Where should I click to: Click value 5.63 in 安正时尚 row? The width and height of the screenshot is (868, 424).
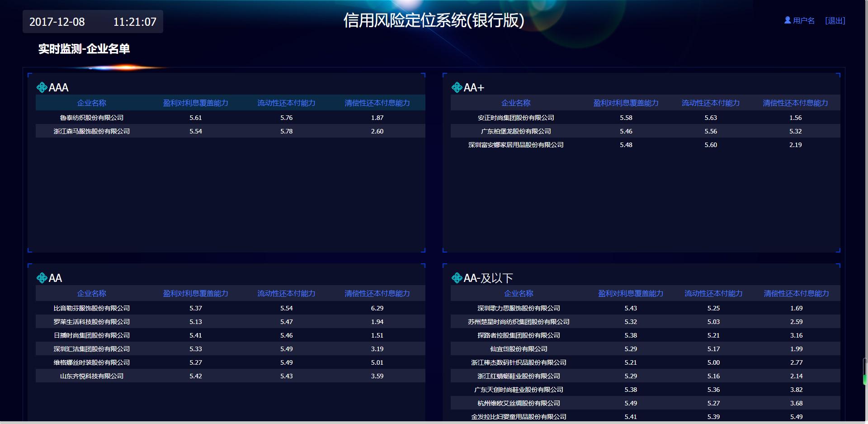[711, 118]
